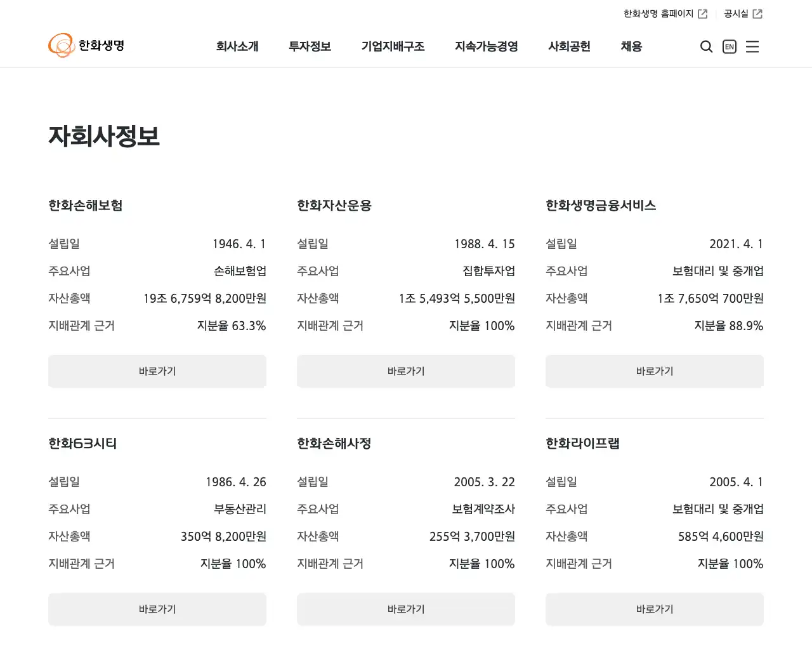
Task: Click 바로가기 under 한화63시티
Action: pyautogui.click(x=157, y=609)
